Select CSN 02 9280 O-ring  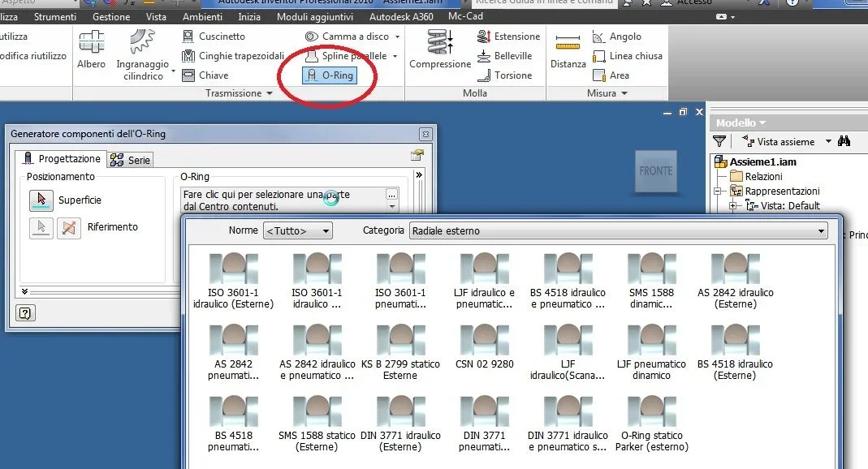tap(485, 346)
